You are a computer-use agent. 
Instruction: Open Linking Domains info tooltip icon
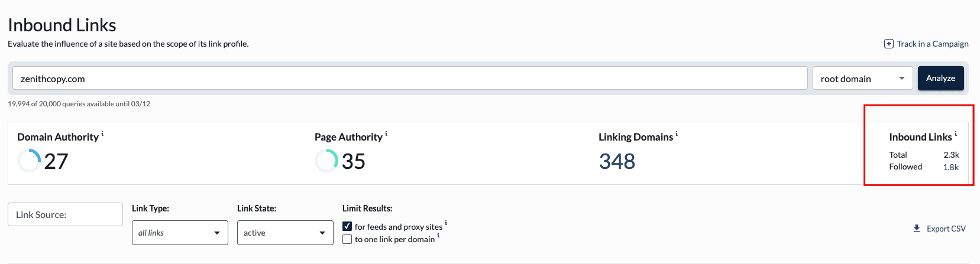click(x=677, y=134)
